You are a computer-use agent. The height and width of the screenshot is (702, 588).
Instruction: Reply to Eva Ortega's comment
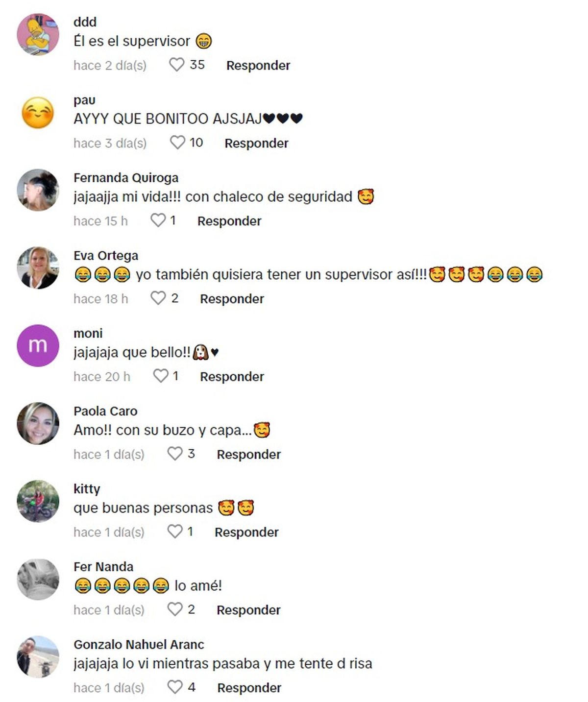(232, 299)
